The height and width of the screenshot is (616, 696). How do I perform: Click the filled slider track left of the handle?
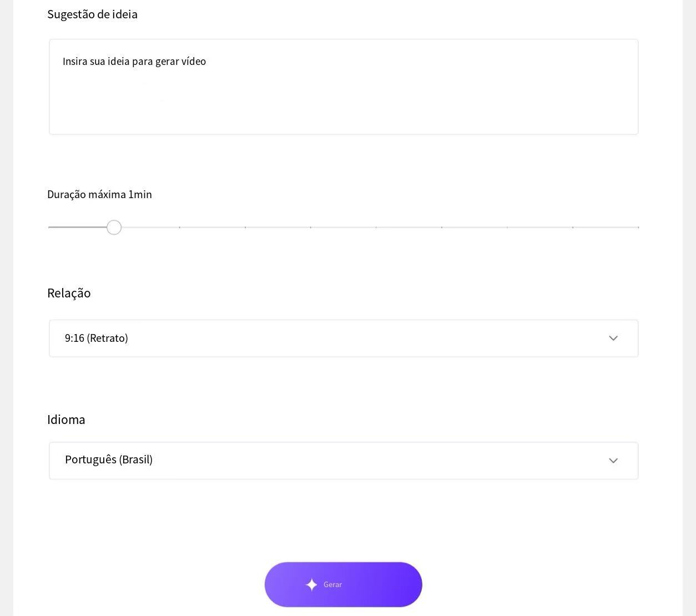78,227
